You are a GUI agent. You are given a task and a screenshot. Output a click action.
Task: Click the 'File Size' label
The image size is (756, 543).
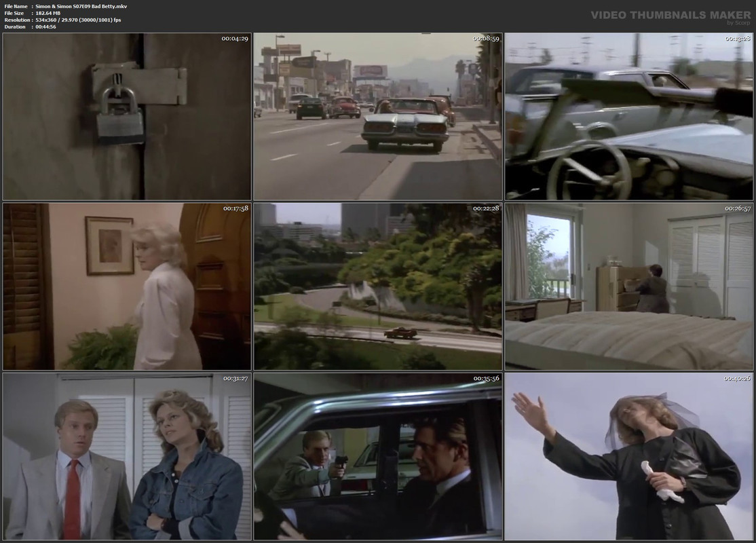pyautogui.click(x=14, y=13)
